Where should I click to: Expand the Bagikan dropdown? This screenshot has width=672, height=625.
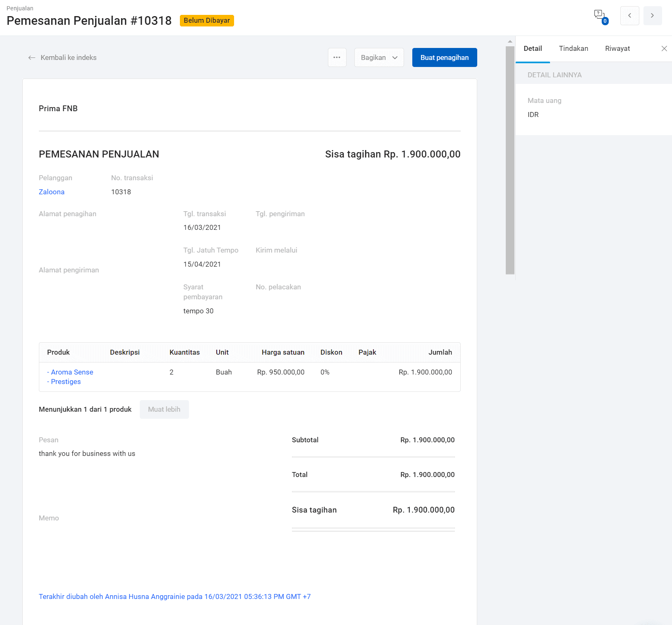tap(379, 57)
